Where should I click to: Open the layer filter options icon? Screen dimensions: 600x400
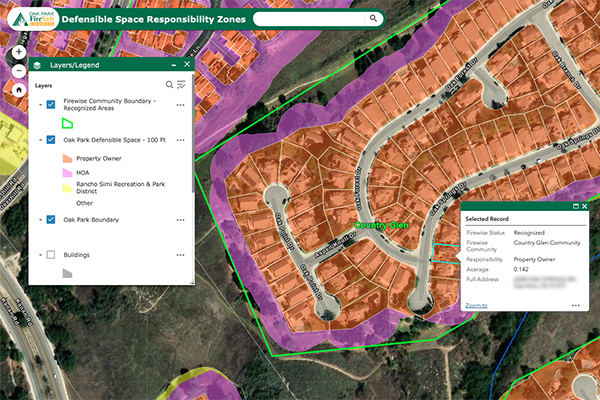pos(181,85)
